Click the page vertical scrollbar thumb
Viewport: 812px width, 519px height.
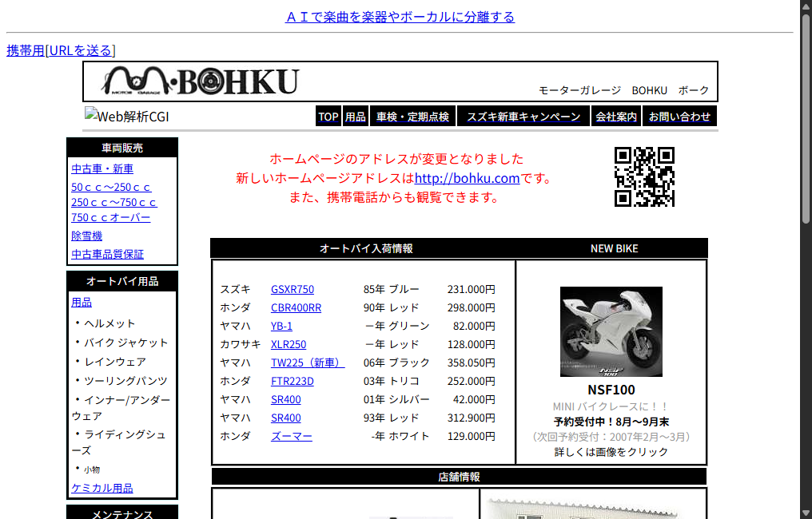click(x=806, y=119)
